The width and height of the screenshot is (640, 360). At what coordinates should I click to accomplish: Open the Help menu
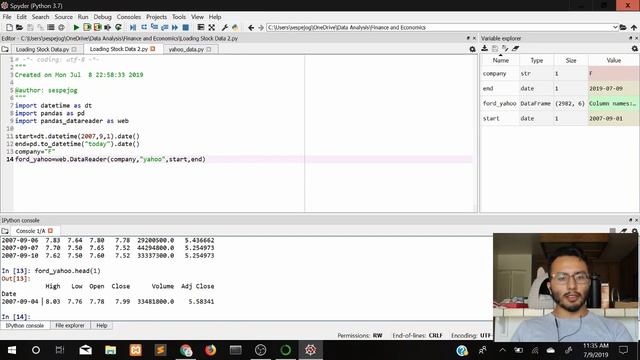coord(215,17)
